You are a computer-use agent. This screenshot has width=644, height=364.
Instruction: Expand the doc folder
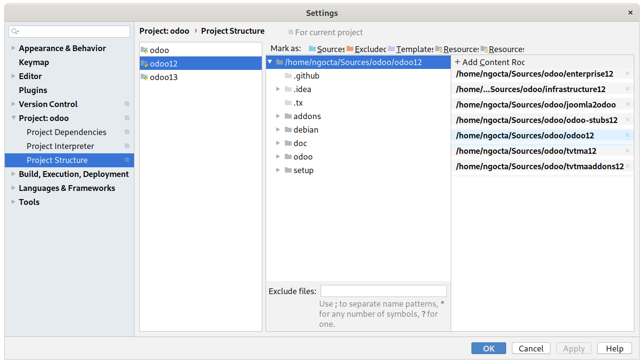click(x=278, y=143)
